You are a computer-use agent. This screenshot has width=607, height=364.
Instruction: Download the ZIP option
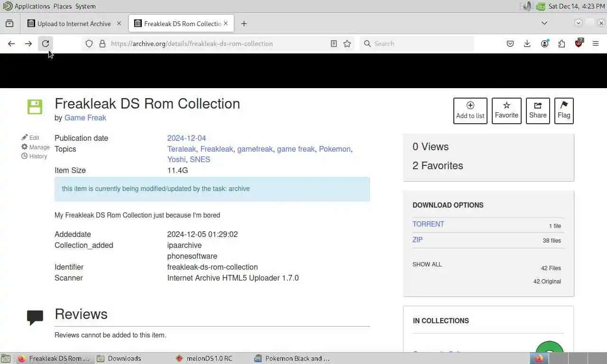coord(418,240)
